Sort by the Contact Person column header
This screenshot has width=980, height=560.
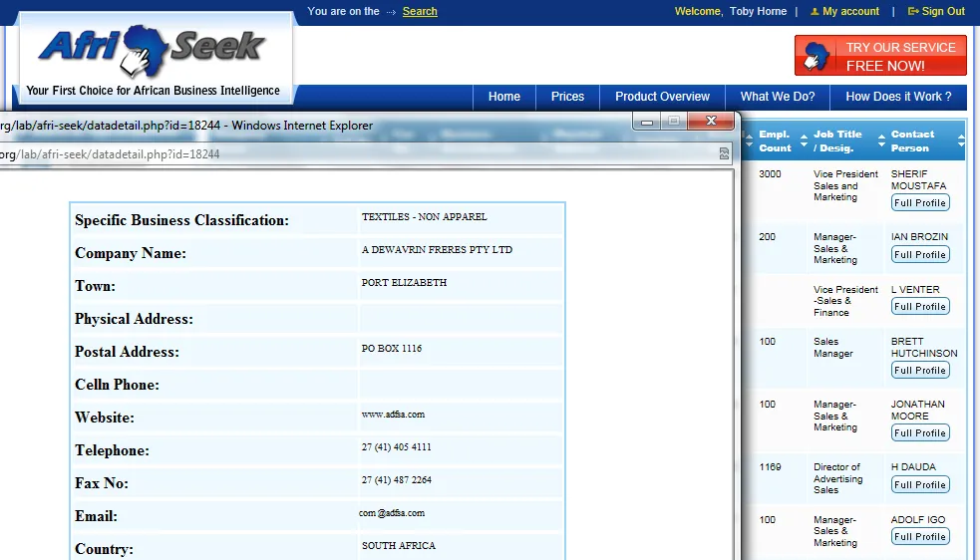[x=912, y=141]
